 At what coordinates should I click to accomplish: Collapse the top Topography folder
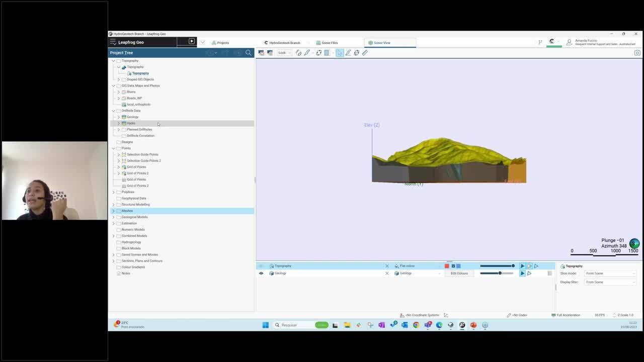point(113,60)
